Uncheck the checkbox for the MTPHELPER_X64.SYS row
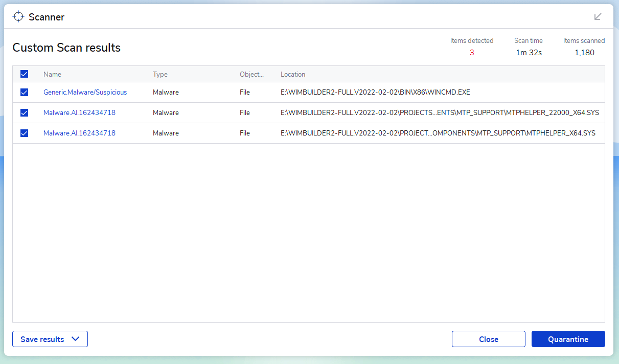The width and height of the screenshot is (619, 364). coord(24,133)
